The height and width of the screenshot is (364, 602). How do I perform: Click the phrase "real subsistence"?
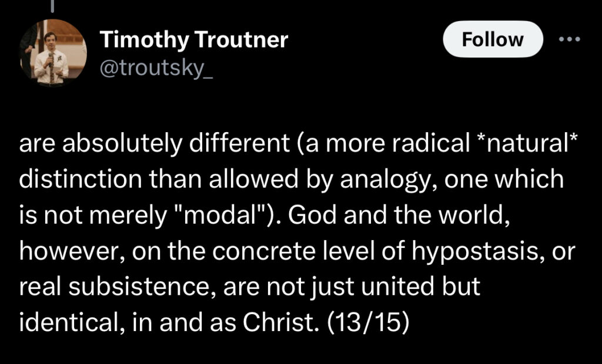(109, 288)
